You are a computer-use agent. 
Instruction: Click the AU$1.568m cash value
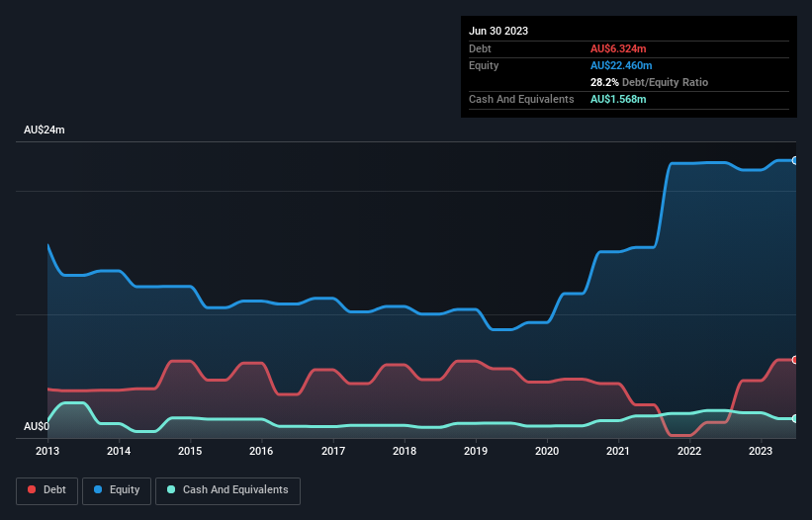point(618,99)
